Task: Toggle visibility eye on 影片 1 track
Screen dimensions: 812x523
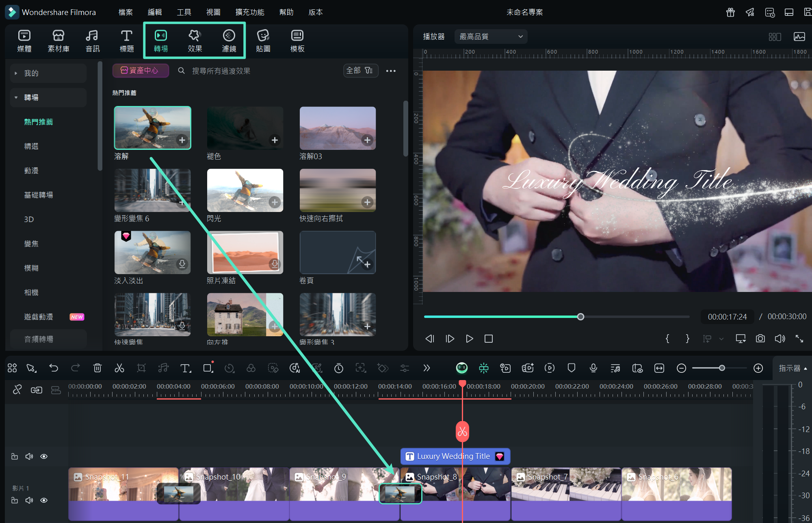Action: click(44, 500)
